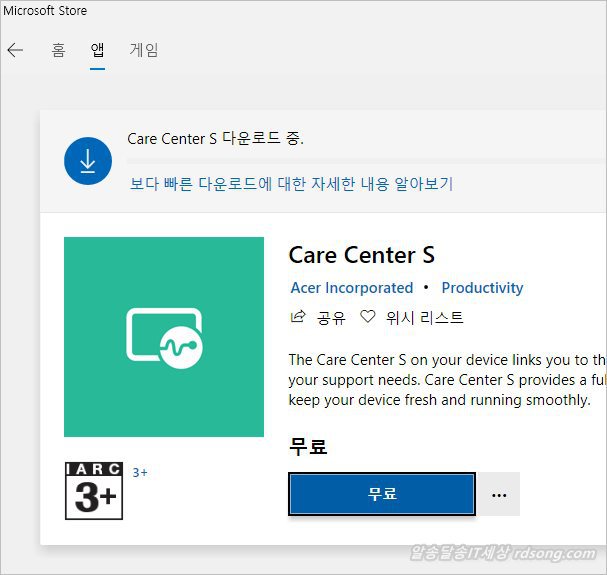This screenshot has height=575, width=607.
Task: Click the blue download arrow icon
Action: (87, 160)
